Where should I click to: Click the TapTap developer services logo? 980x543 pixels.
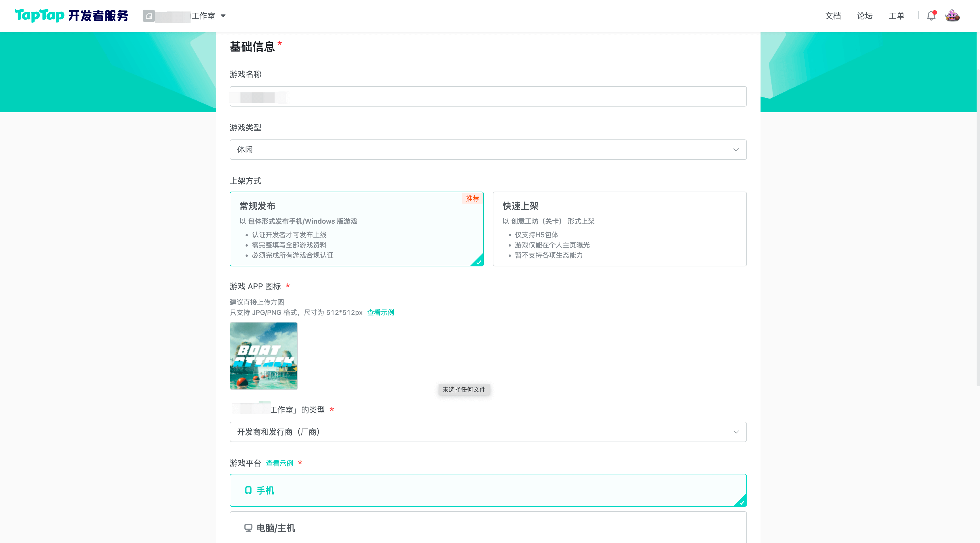pos(71,16)
